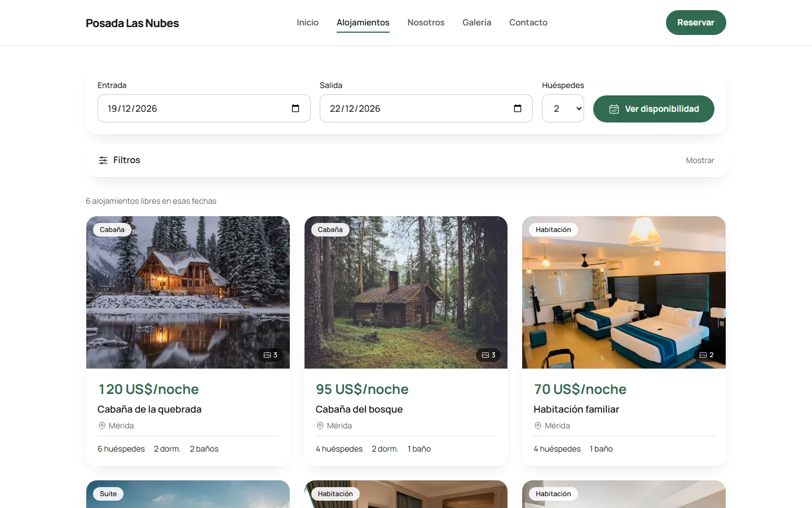The width and height of the screenshot is (812, 508).
Task: Open the Habitación familiar room photo
Action: click(x=624, y=292)
